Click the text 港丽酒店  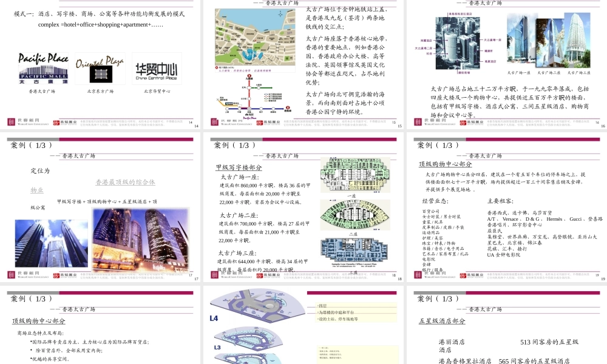(452, 342)
